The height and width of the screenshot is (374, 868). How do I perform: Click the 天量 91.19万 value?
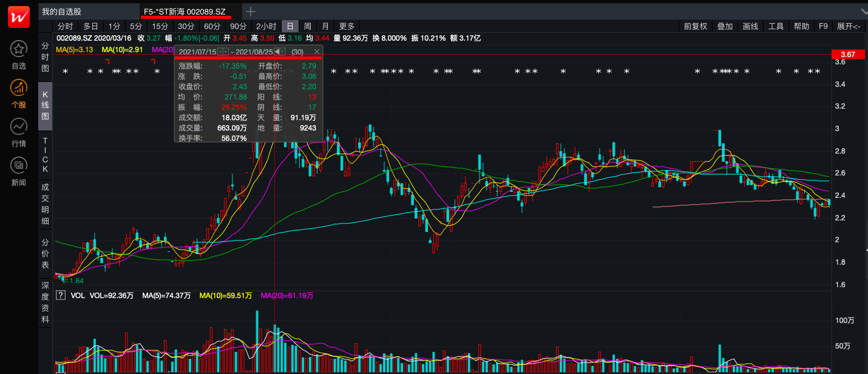click(303, 117)
